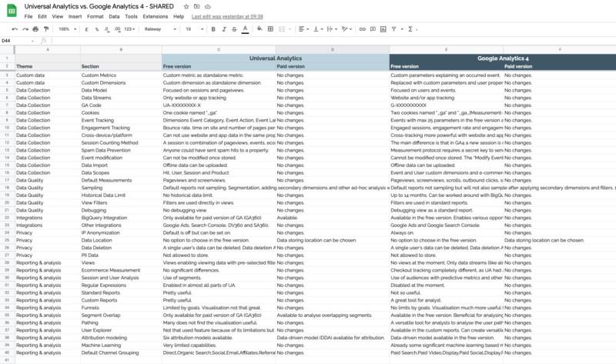Open last edit version history link

[x=227, y=16]
